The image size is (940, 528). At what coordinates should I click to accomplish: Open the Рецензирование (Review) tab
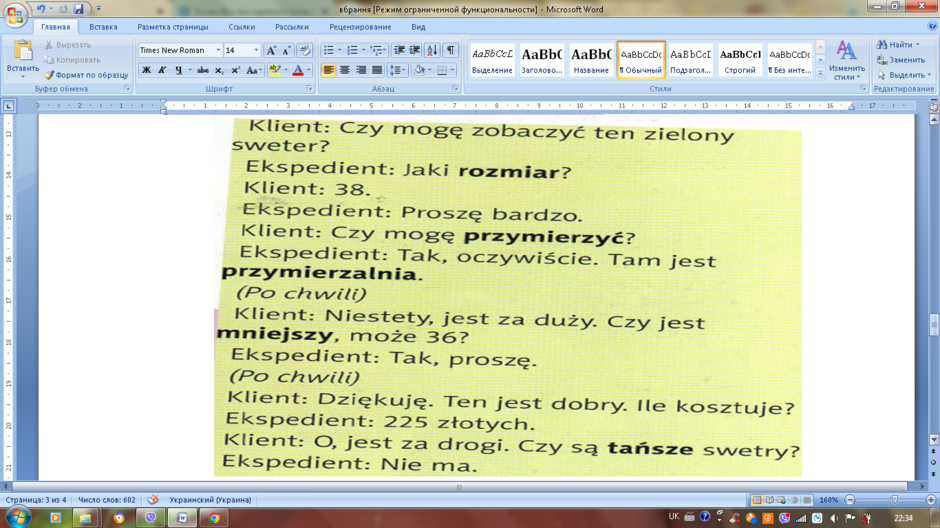tap(360, 27)
